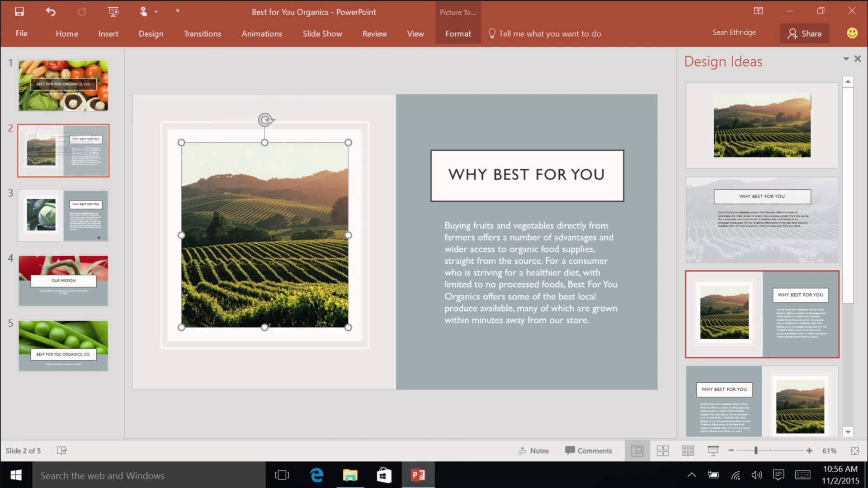Open the Transitions ribbon tab
The height and width of the screenshot is (488, 868).
click(x=202, y=33)
